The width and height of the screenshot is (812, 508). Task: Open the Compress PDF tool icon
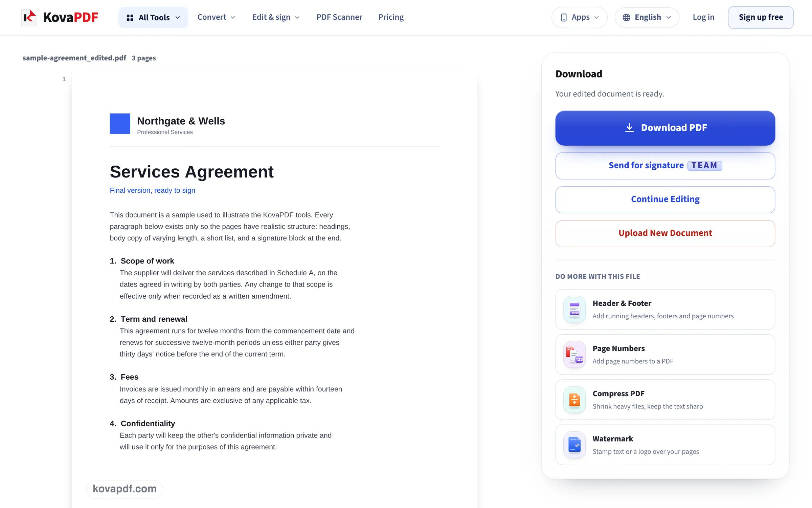click(574, 400)
